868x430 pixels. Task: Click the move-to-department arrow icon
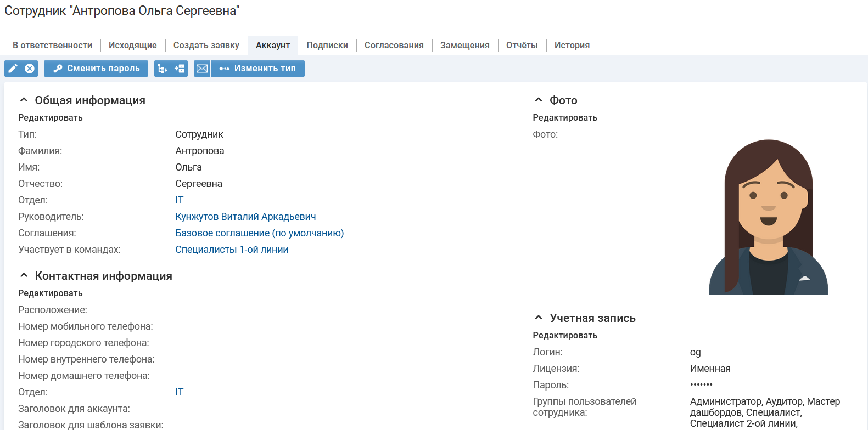(180, 69)
